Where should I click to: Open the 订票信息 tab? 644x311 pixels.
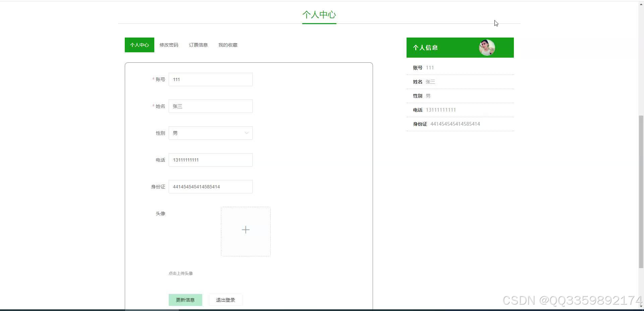tap(198, 45)
